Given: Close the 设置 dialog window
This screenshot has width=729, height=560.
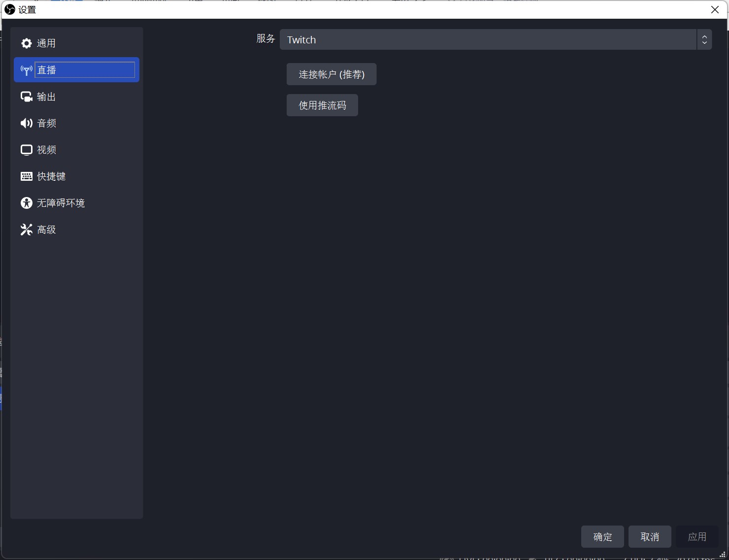Looking at the screenshot, I should coord(715,9).
